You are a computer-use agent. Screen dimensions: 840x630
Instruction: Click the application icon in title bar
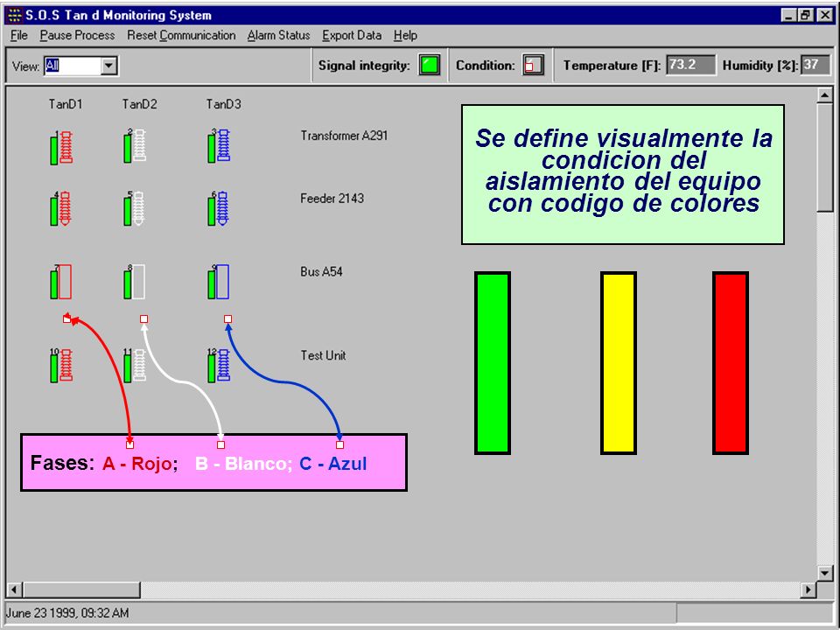15,15
